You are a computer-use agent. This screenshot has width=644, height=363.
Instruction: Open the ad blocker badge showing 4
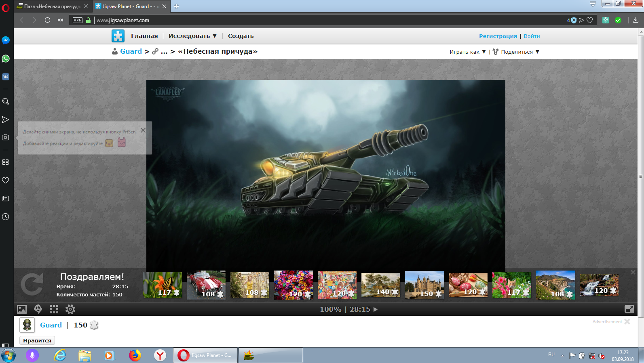pos(572,20)
